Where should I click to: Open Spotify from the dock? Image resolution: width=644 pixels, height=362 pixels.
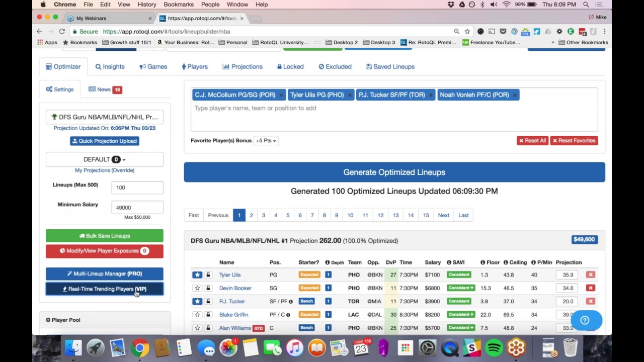(x=494, y=347)
